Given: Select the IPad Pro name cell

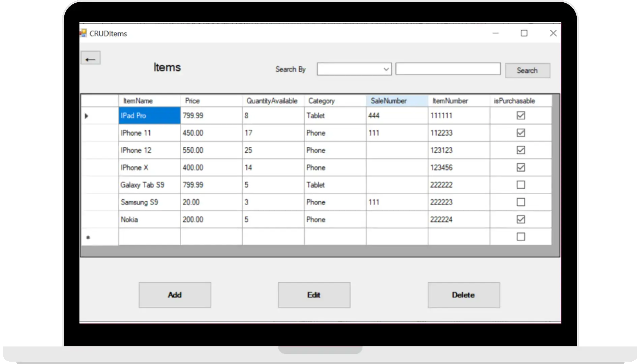Looking at the screenshot, I should (150, 116).
